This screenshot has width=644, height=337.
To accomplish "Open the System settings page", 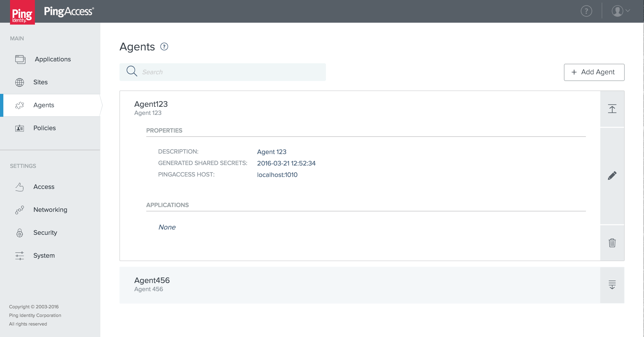I will tap(44, 256).
